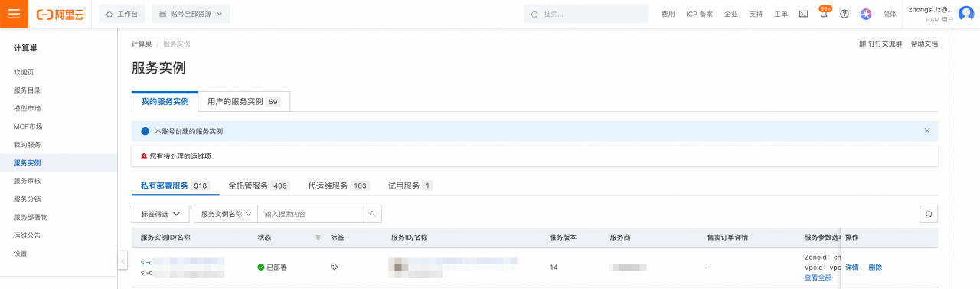Collapse the left sidebar panel

point(122,261)
